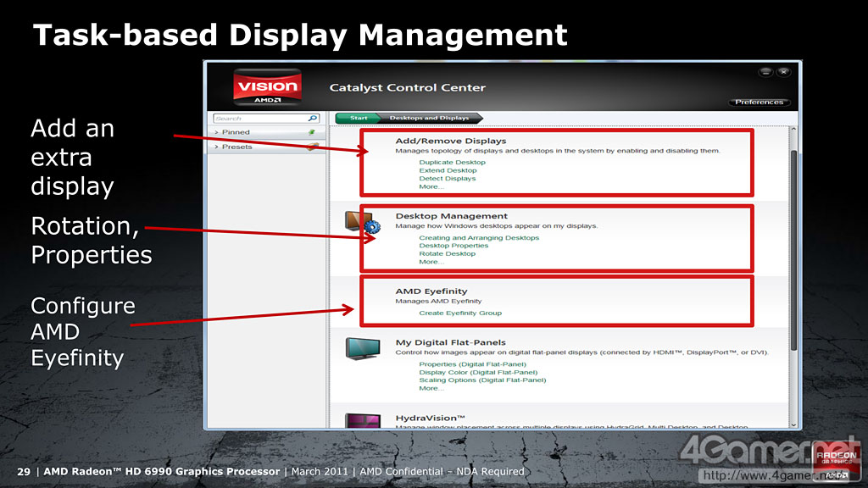
Task: Select Desktops and Displays breadcrumb
Action: [x=430, y=118]
